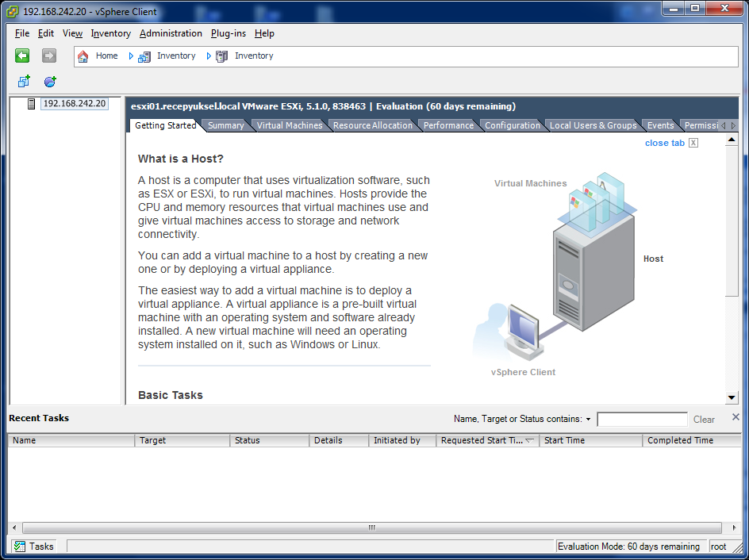The image size is (749, 560).
Task: Switch to the Events tab
Action: [x=660, y=125]
